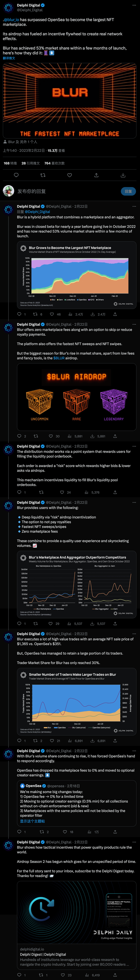The image size is (140, 980).
Task: Open the $BLUR cashtag link
Action: 59,358
